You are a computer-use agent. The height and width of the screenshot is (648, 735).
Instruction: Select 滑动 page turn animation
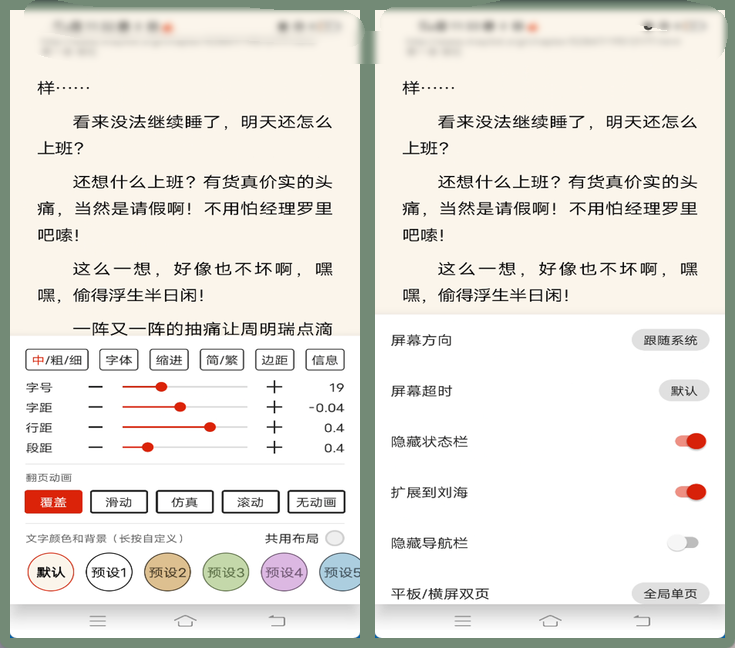[x=119, y=502]
